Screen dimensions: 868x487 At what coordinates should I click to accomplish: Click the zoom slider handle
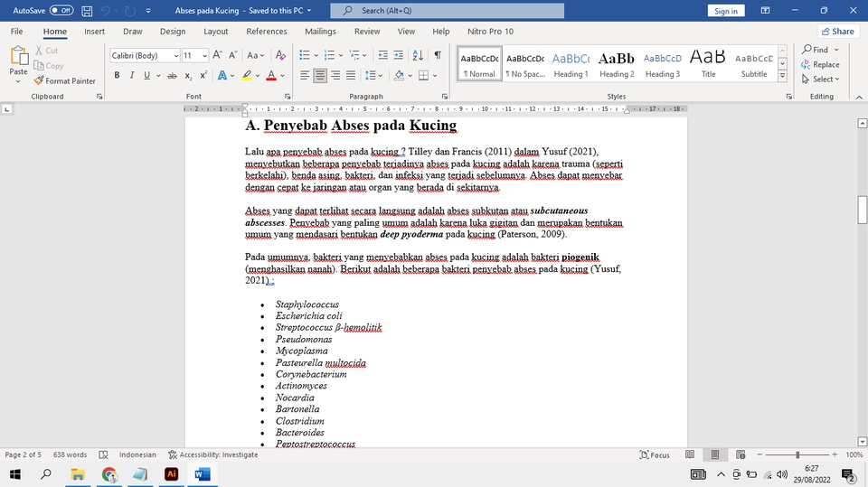pyautogui.click(x=797, y=454)
